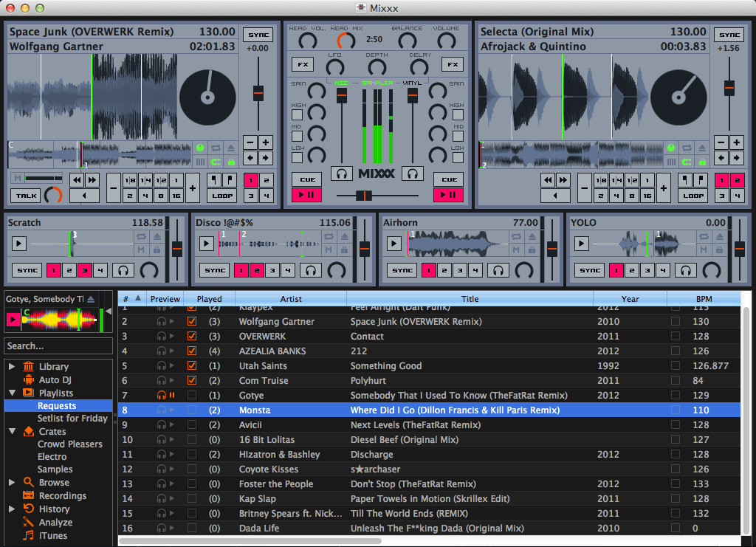This screenshot has width=756, height=547.
Task: Rewind the Selecta track on the right deck
Action: click(546, 179)
